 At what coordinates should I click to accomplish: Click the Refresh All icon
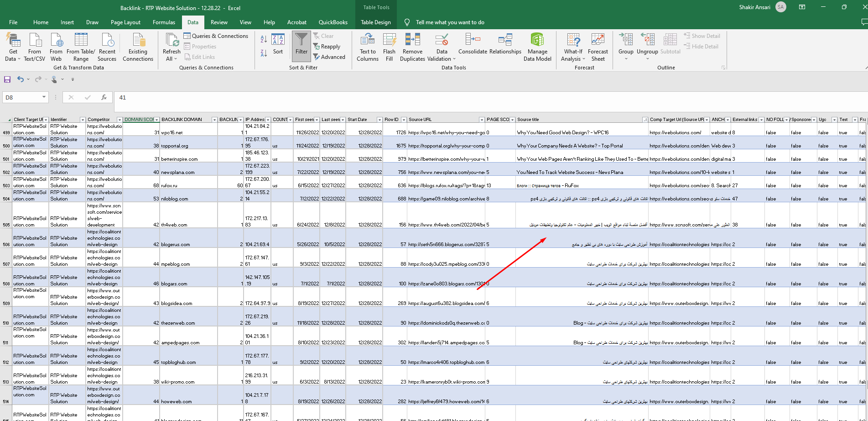click(x=172, y=40)
